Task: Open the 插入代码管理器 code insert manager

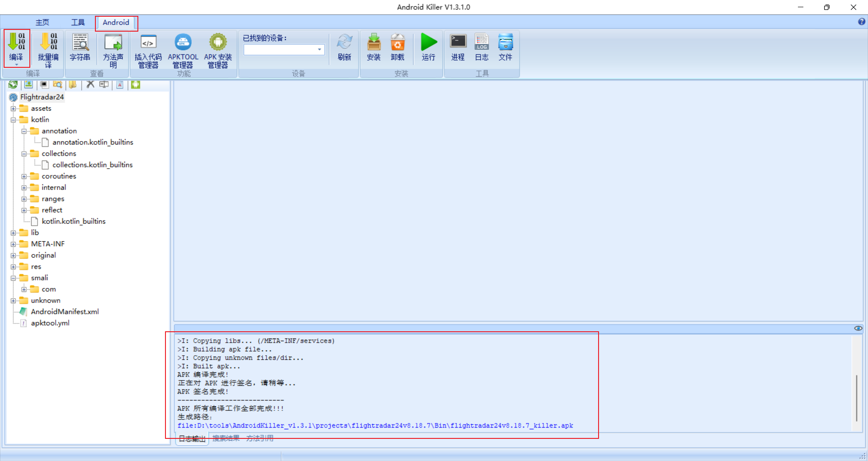Action: tap(147, 50)
